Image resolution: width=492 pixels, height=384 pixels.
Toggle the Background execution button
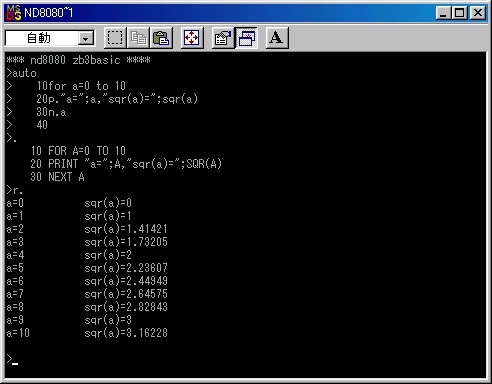click(246, 38)
